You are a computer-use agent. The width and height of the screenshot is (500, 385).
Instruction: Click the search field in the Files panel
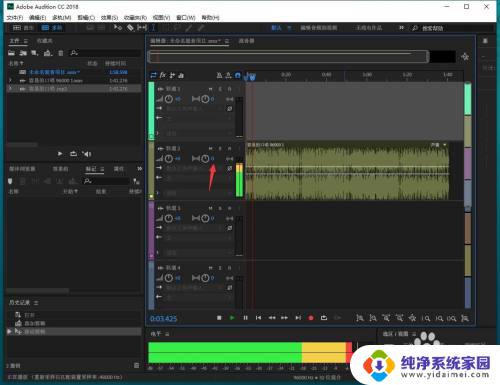pyautogui.click(x=105, y=53)
